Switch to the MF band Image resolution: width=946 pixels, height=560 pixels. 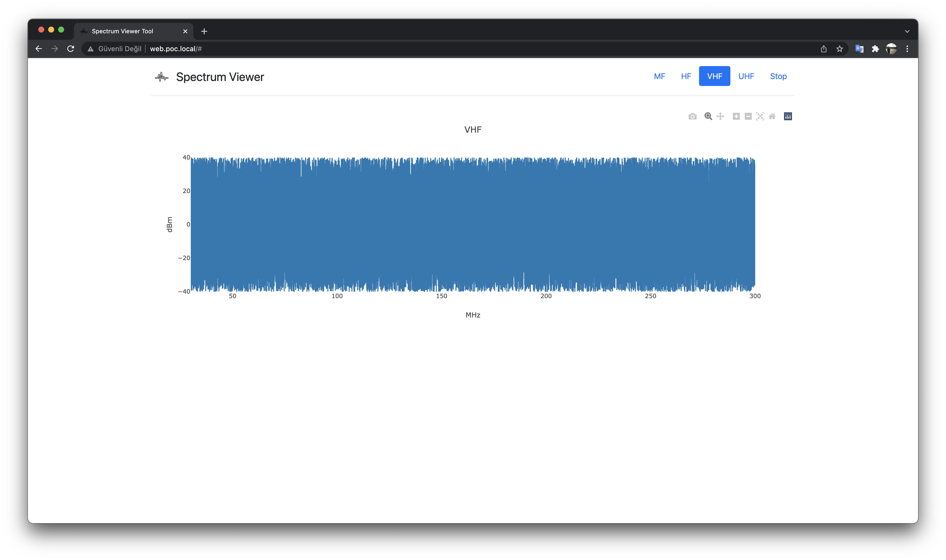[x=659, y=76]
